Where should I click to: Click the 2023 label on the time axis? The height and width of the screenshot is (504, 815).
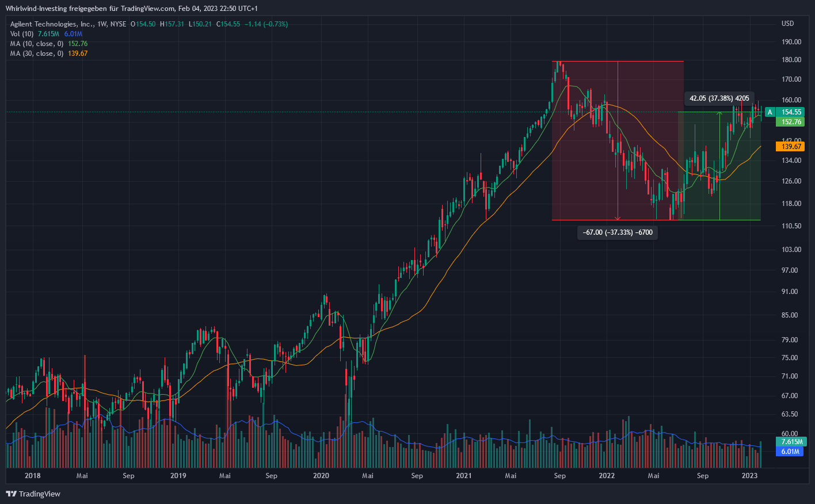point(749,476)
